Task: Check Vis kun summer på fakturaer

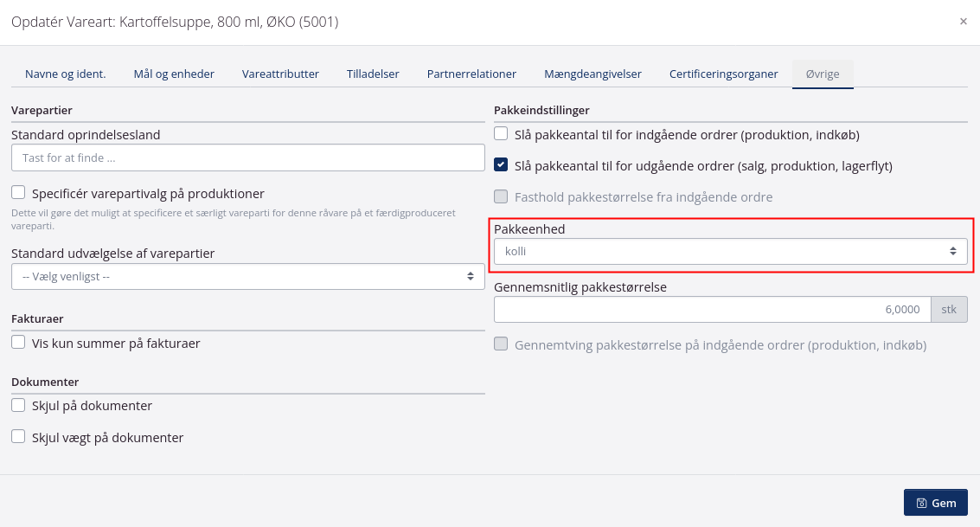Action: 17,342
